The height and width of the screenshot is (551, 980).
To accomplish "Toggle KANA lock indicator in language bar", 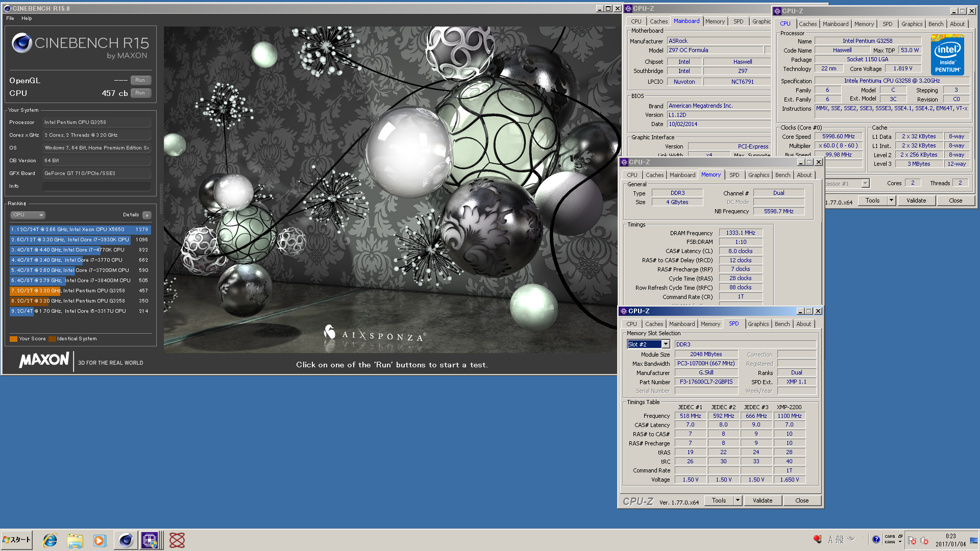I will 890,542.
